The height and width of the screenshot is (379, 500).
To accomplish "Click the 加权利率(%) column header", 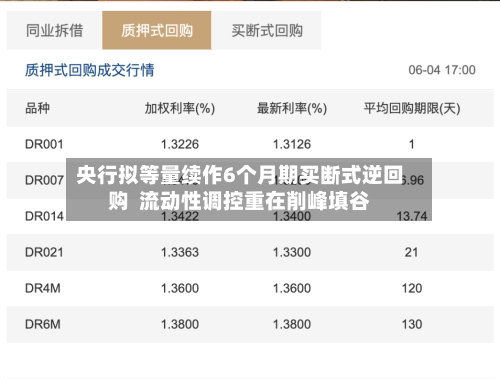I will click(180, 108).
